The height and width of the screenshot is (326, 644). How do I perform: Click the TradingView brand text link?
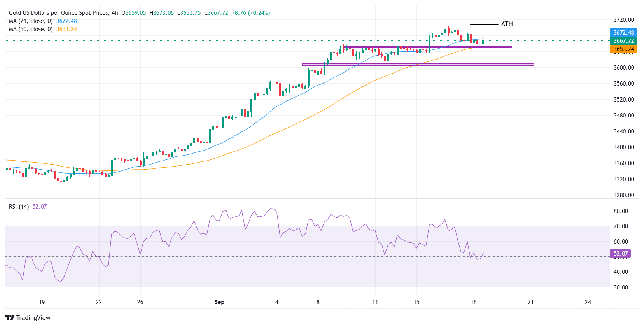click(x=33, y=317)
